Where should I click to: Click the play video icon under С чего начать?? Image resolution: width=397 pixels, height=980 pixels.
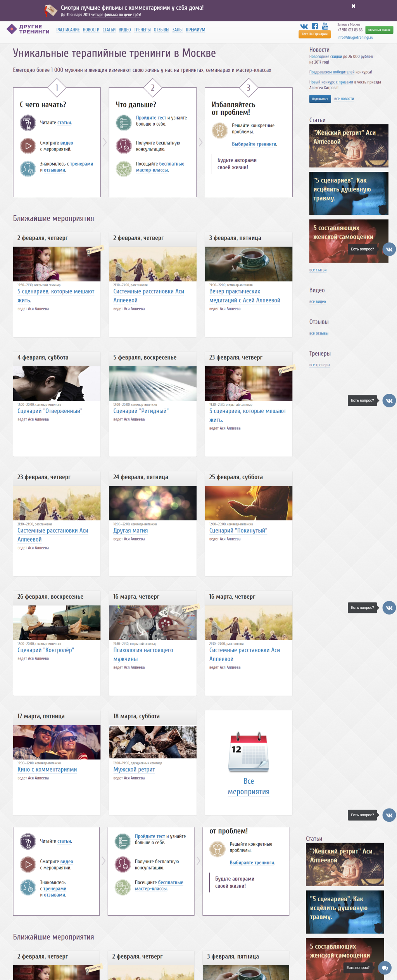[28, 146]
